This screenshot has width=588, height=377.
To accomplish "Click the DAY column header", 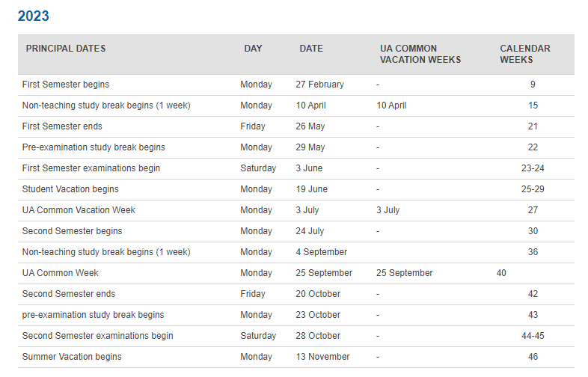I will [253, 49].
